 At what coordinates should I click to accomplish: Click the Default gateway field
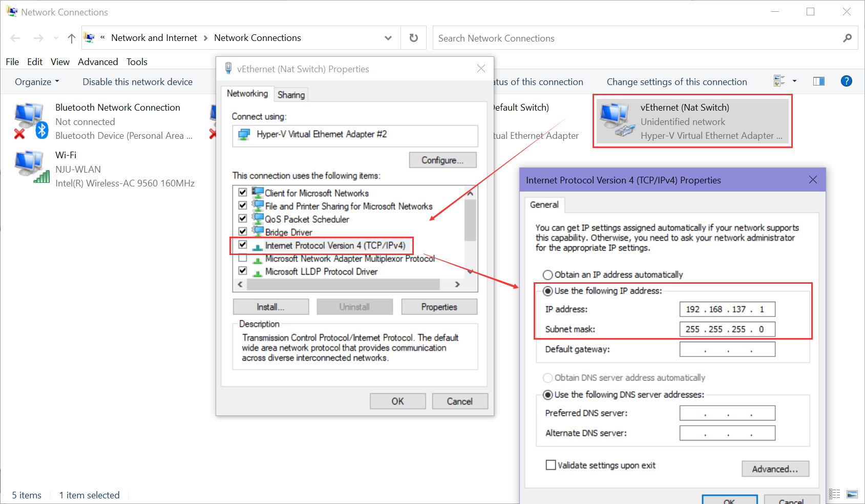[727, 349]
